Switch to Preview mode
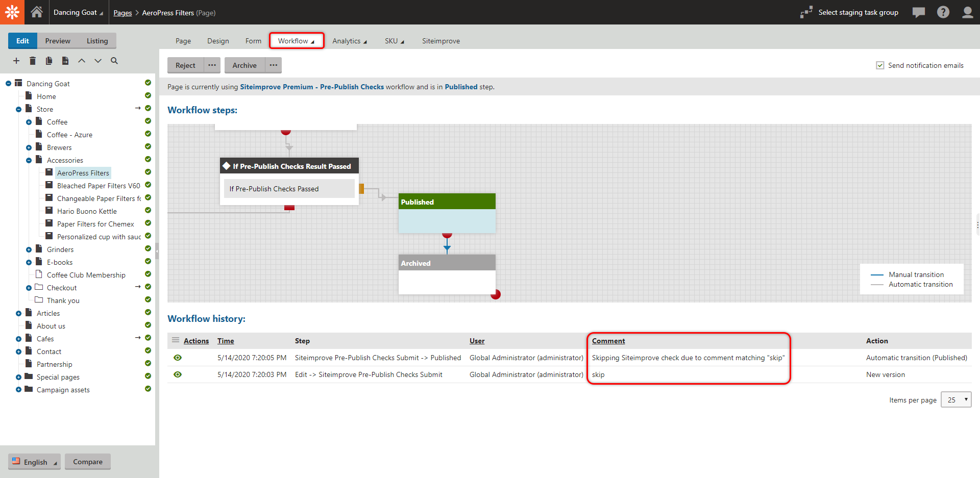Viewport: 980px width, 478px height. pos(58,41)
